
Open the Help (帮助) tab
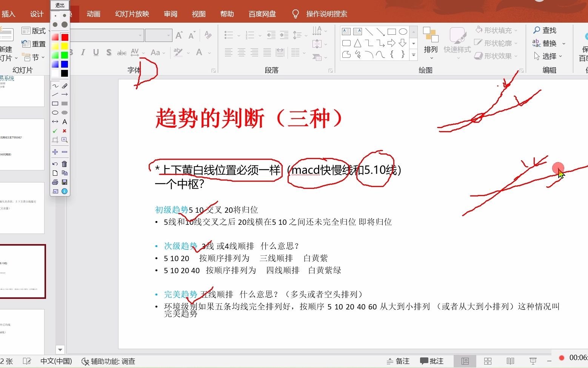click(x=227, y=14)
